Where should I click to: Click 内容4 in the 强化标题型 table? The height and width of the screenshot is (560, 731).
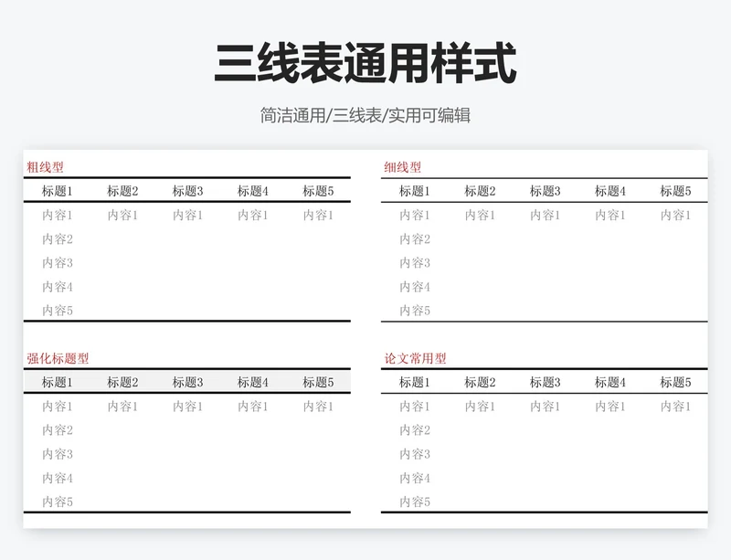tap(58, 478)
